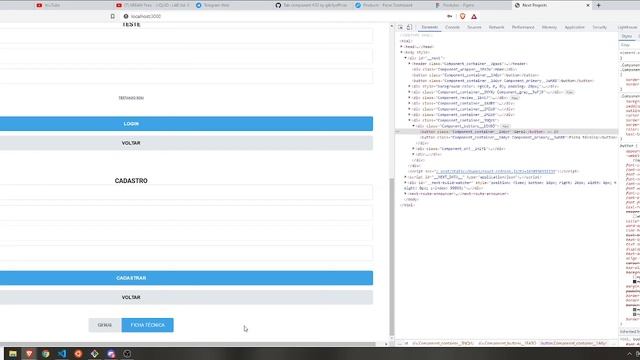Expand the next-route-announcer node
Image resolution: width=640 pixels, height=360 pixels.
406,194
